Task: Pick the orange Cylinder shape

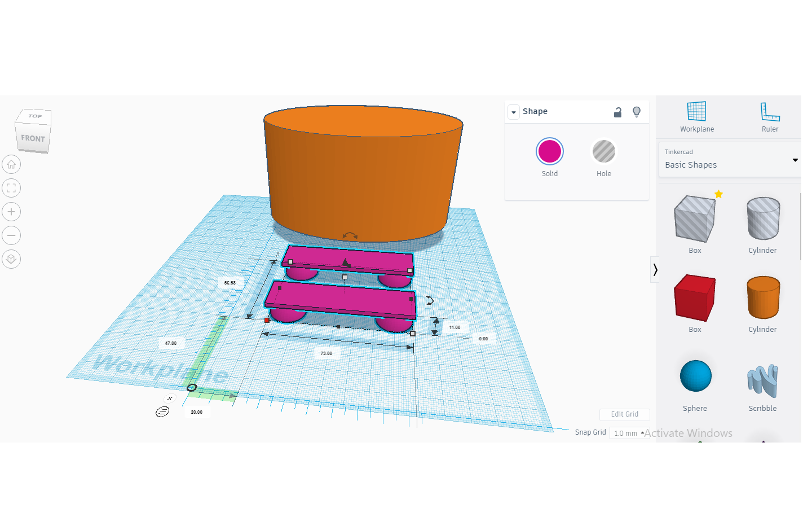Action: [763, 297]
